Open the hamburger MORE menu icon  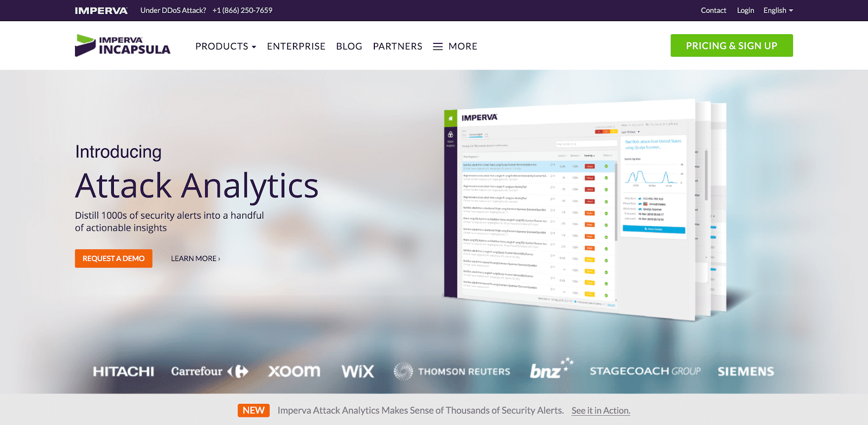(x=438, y=47)
